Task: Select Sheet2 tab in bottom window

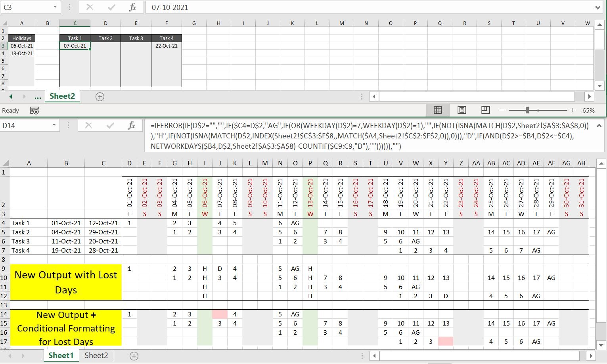Action: [x=96, y=355]
